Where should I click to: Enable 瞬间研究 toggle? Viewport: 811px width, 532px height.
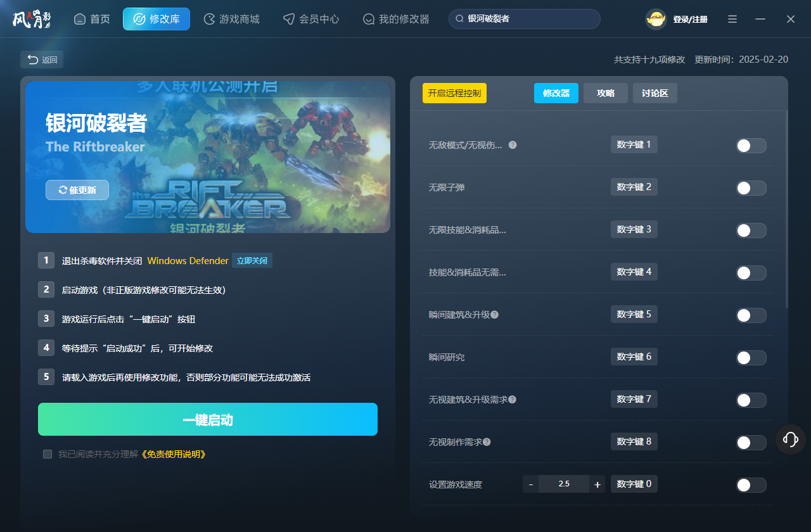click(751, 358)
